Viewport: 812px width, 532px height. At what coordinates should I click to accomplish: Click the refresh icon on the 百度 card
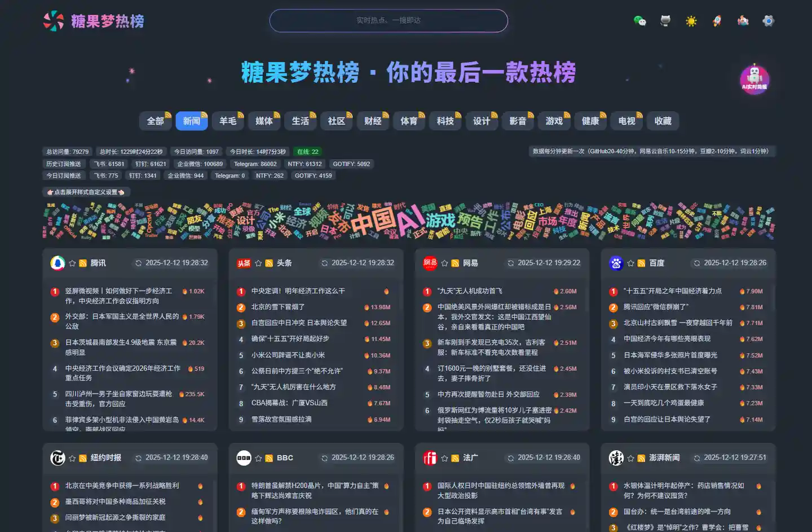[x=696, y=263]
